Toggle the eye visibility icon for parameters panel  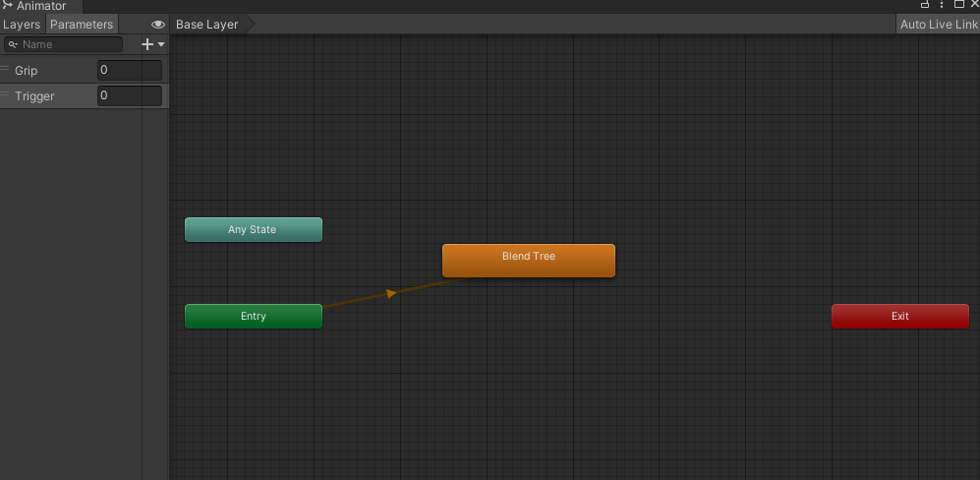[x=158, y=25]
